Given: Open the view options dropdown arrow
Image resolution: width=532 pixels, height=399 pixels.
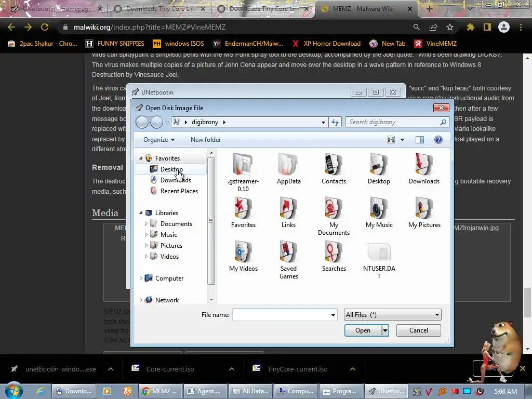Looking at the screenshot, I should tap(402, 140).
